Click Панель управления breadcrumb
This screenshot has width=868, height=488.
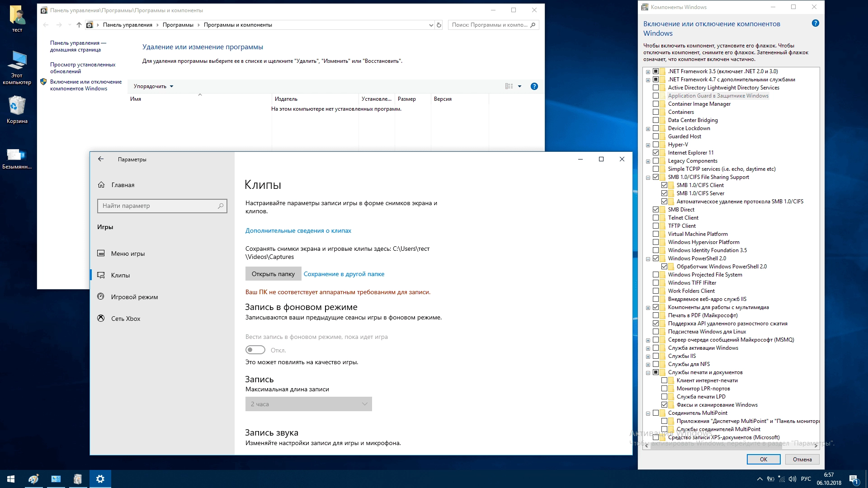(x=127, y=25)
